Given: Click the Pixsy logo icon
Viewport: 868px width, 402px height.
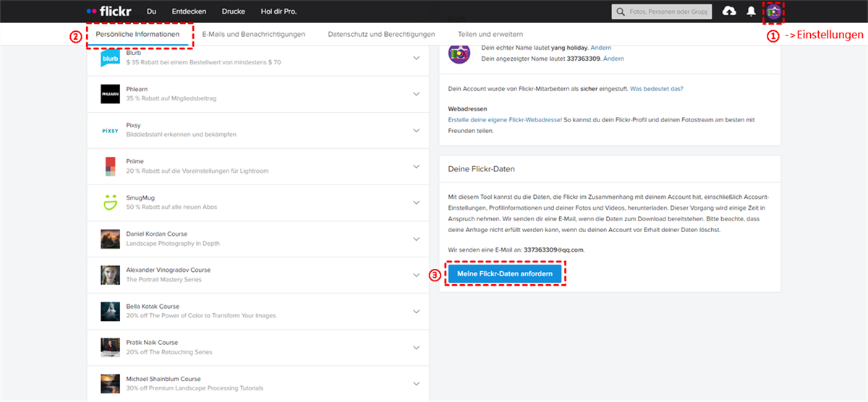Looking at the screenshot, I should [x=110, y=130].
